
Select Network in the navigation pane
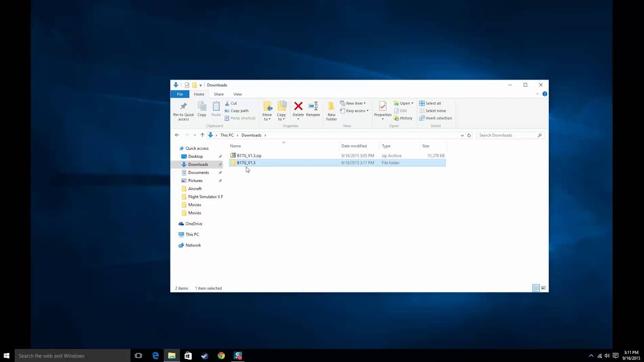[193, 245]
